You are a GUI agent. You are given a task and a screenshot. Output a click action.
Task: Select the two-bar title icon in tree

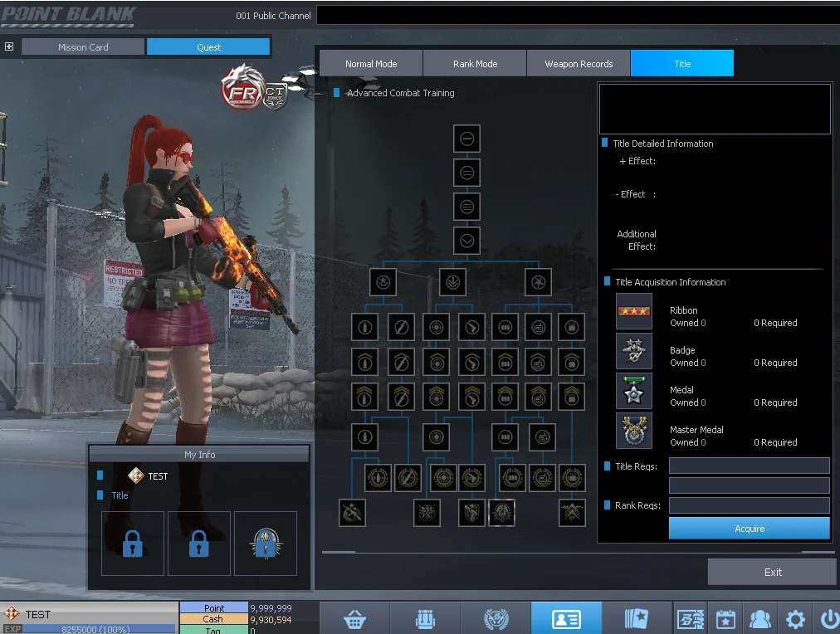pos(466,173)
